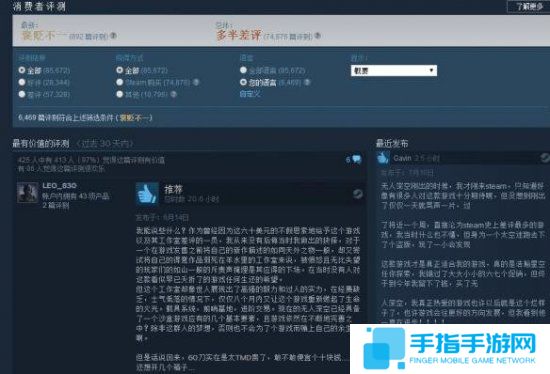Open the comment bubble icon on LEO_830's review
Viewport: 550px width, 374px height.
356,159
